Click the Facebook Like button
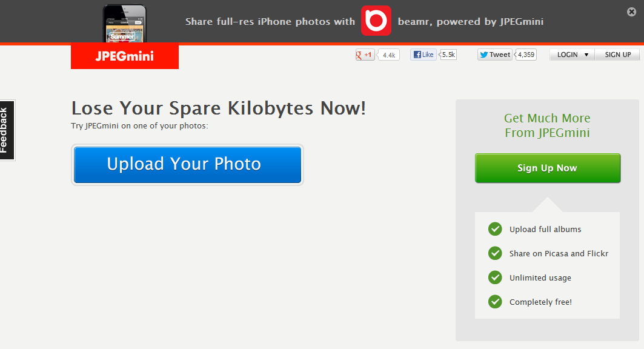 tap(423, 55)
